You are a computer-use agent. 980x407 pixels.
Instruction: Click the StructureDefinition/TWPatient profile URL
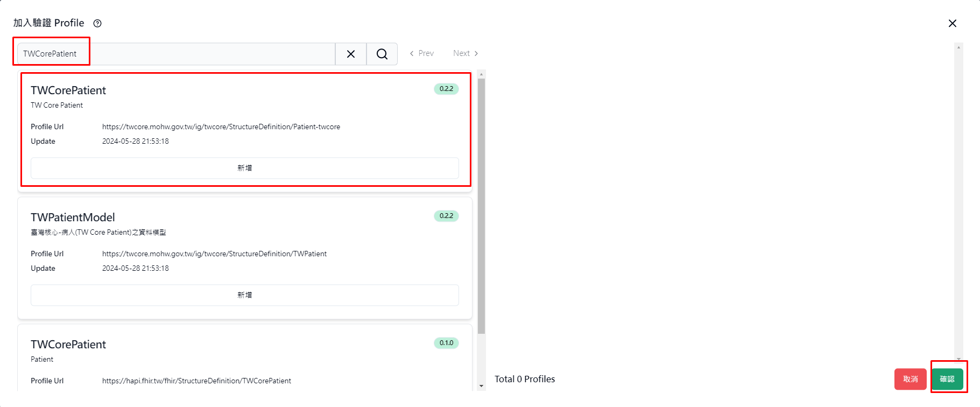[x=215, y=254]
